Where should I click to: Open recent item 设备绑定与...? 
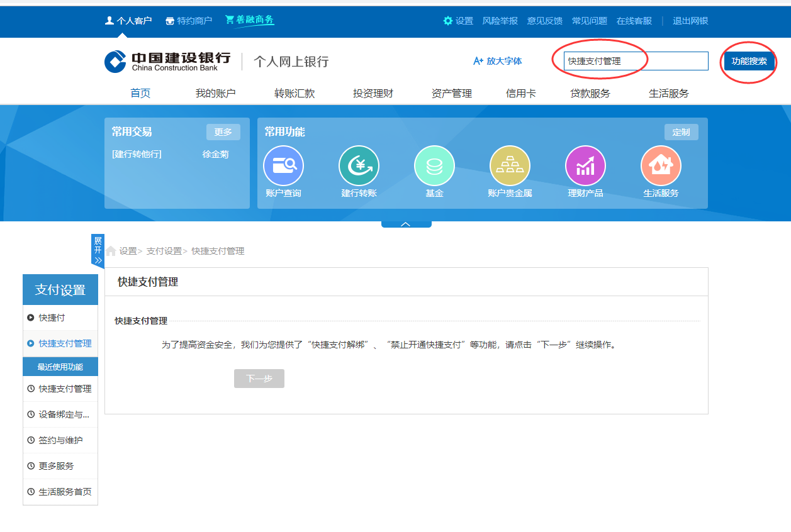60,414
